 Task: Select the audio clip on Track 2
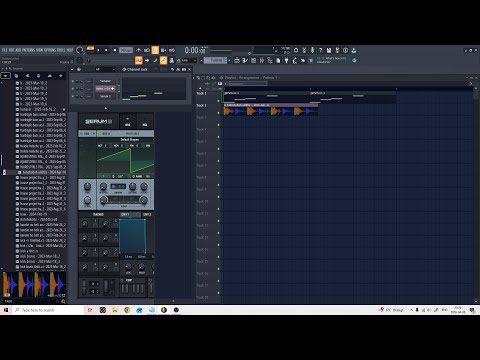coord(271,109)
